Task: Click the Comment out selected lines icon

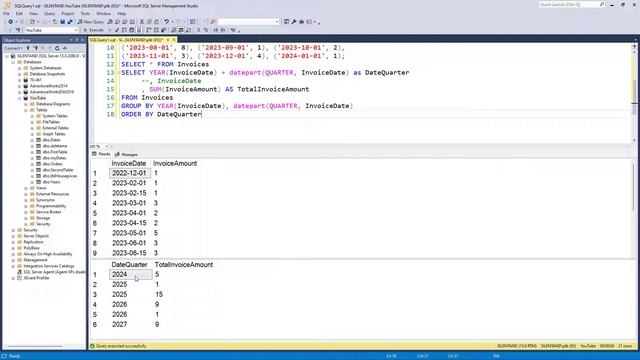Action: click(198, 30)
